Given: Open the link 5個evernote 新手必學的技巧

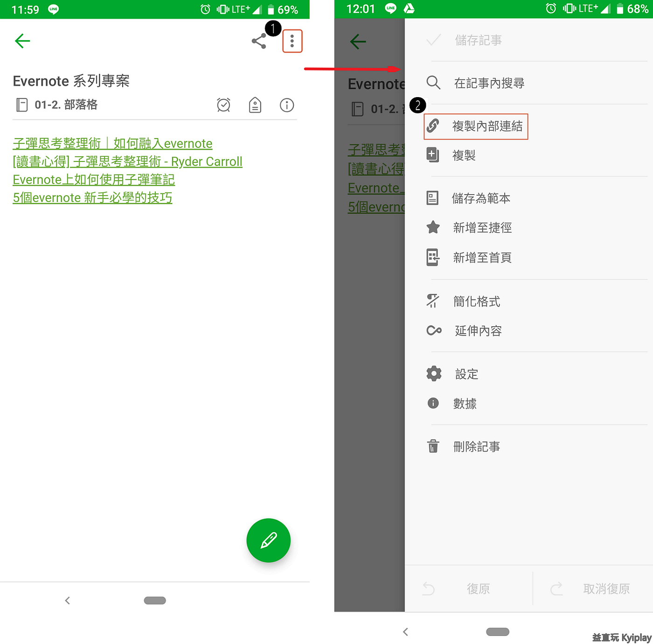Looking at the screenshot, I should coord(92,197).
